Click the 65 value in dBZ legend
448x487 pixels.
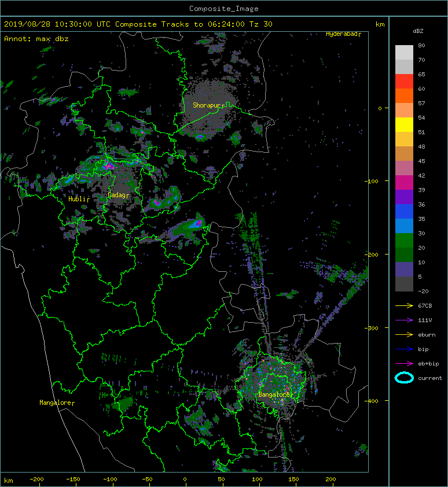(421, 74)
